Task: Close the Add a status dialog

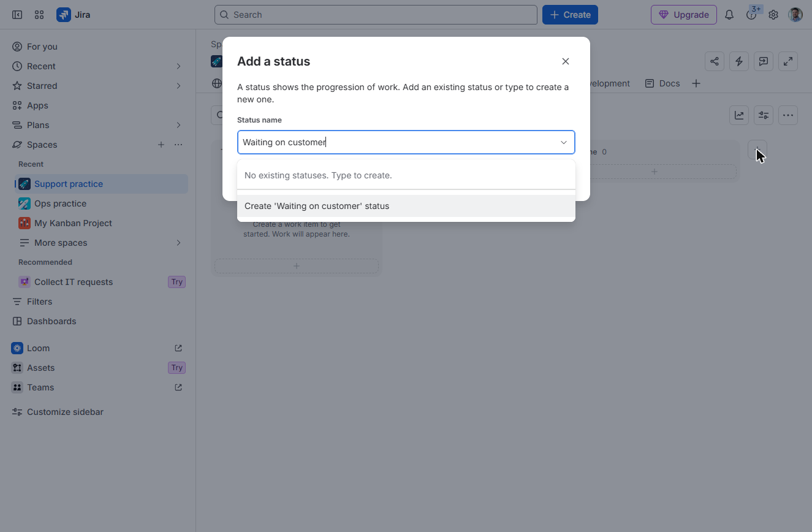Action: (566, 61)
